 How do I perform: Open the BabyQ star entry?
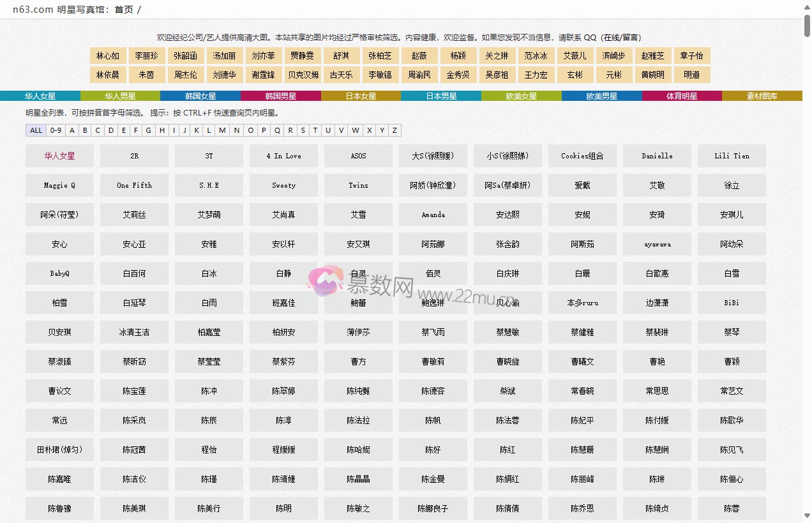[x=59, y=273]
